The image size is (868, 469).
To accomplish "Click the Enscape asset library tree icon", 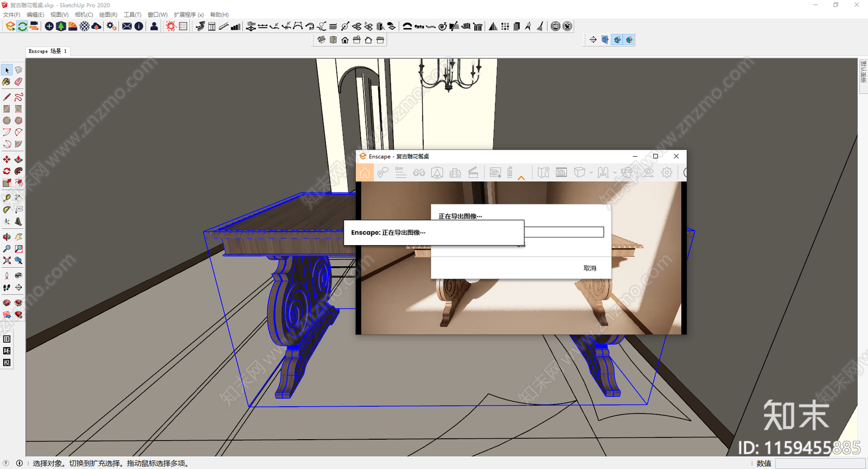I will coord(61,26).
